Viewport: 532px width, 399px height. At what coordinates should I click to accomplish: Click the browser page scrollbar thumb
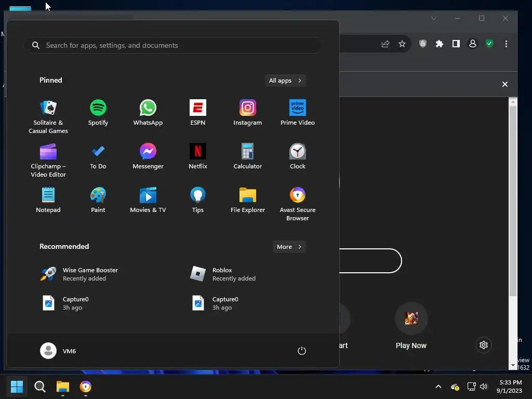click(513, 200)
